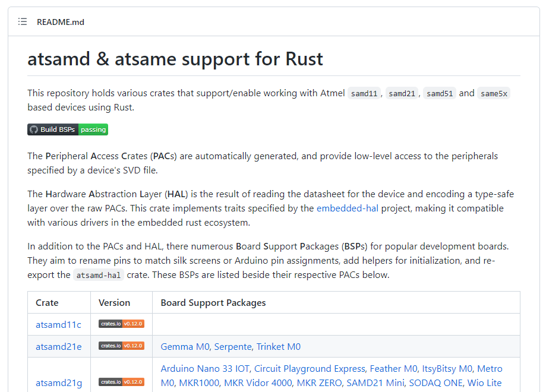Open the atsamd21e crate link

click(x=58, y=347)
